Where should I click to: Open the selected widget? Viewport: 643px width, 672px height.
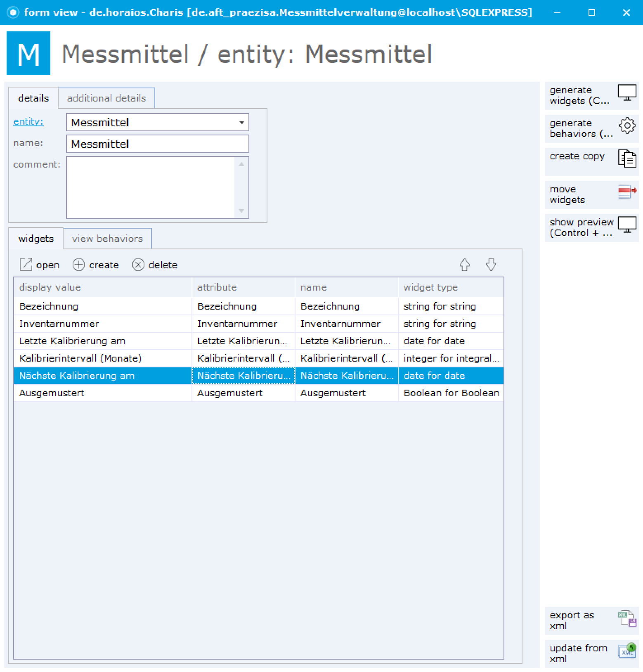40,265
